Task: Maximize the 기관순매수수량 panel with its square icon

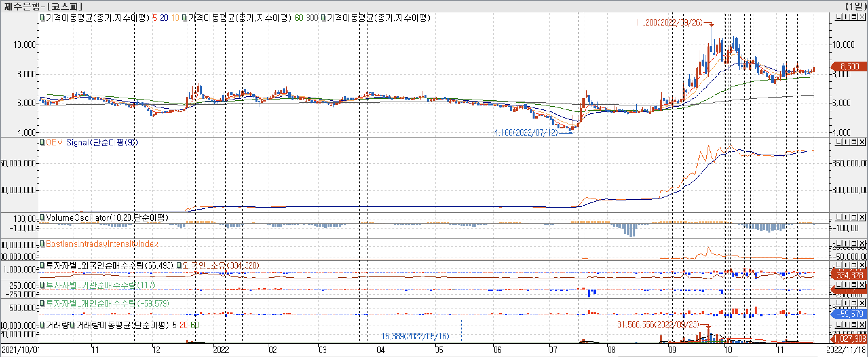Action: pos(854,285)
